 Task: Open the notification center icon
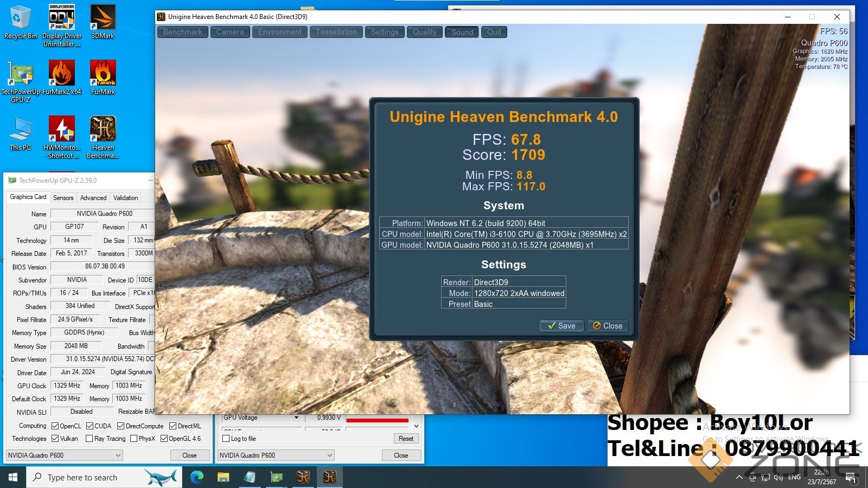851,477
